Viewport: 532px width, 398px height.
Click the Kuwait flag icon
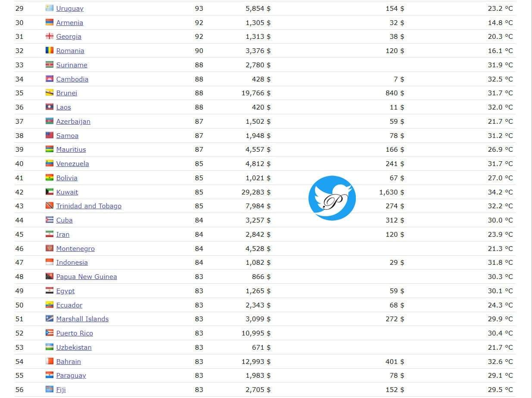coord(50,192)
